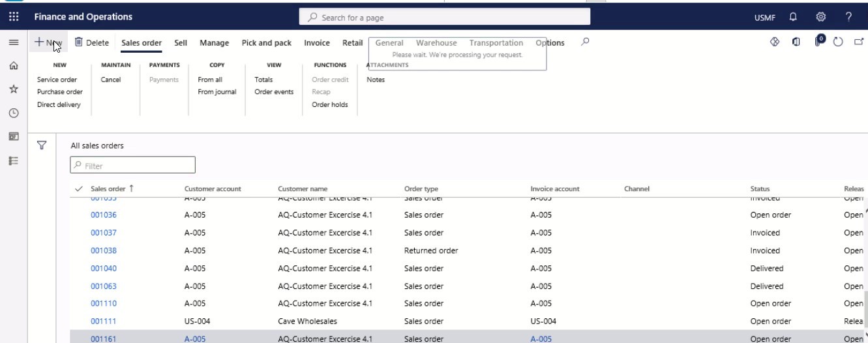Viewport: 868px width, 343px height.
Task: Show attachments paperclip icon with badge
Action: pyautogui.click(x=819, y=41)
